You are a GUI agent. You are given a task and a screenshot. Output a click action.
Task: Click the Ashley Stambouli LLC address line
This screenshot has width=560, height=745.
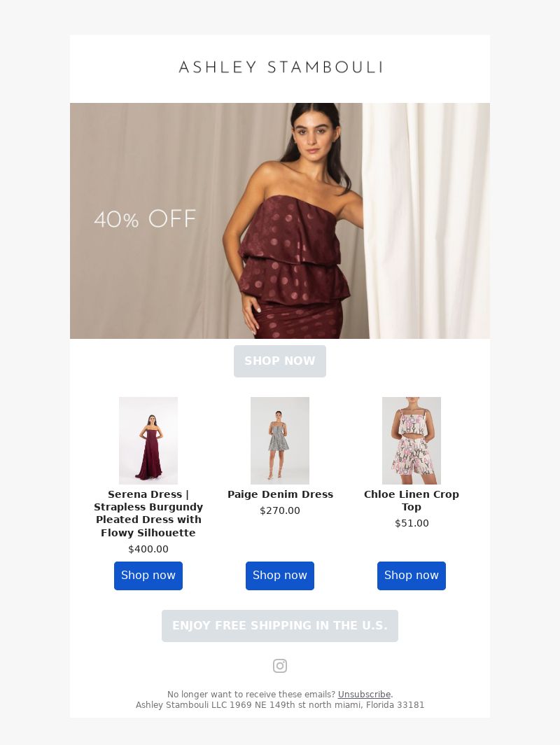pyautogui.click(x=280, y=704)
